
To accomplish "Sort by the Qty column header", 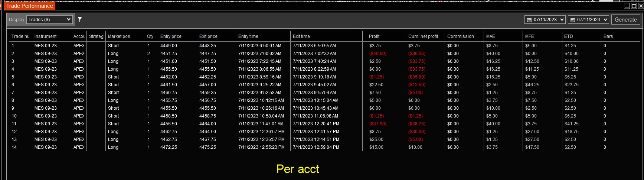I will point(151,36).
